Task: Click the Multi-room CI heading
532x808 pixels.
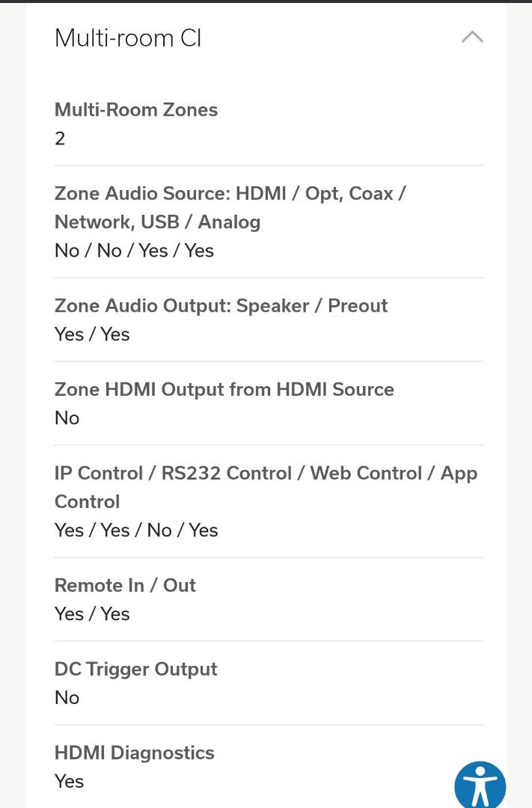Action: 128,38
